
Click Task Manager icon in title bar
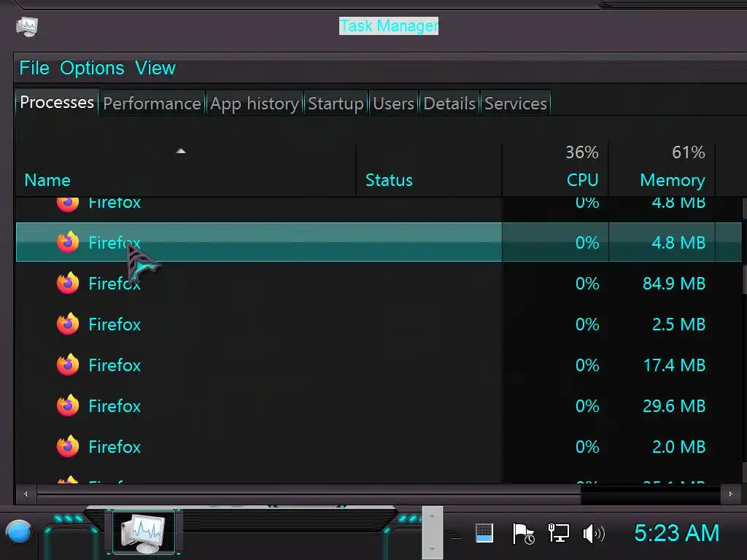click(x=27, y=27)
